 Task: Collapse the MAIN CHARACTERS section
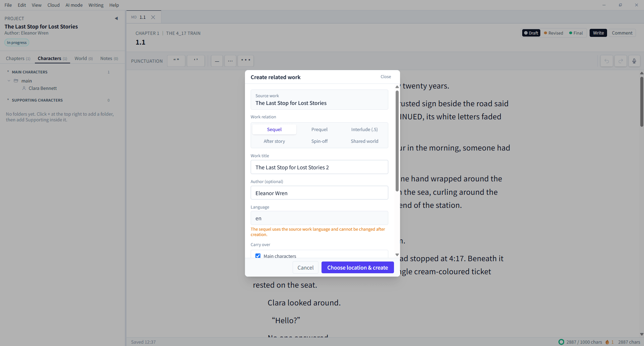pos(8,72)
